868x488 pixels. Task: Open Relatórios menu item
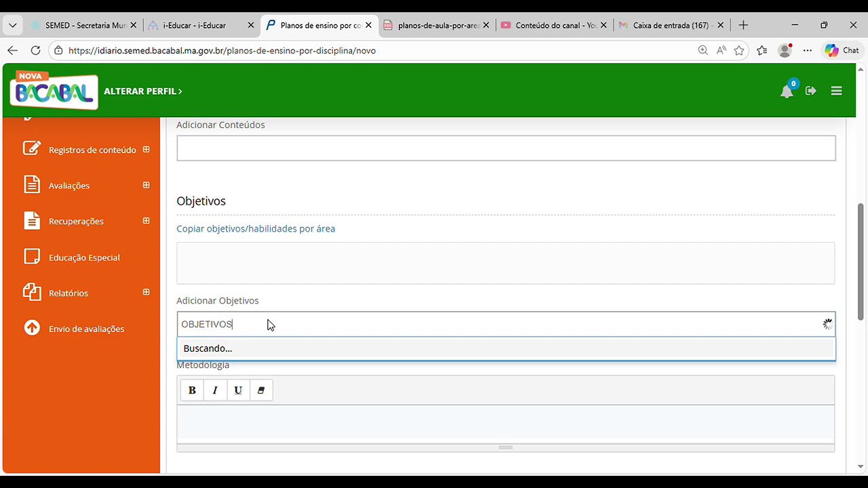pos(68,293)
